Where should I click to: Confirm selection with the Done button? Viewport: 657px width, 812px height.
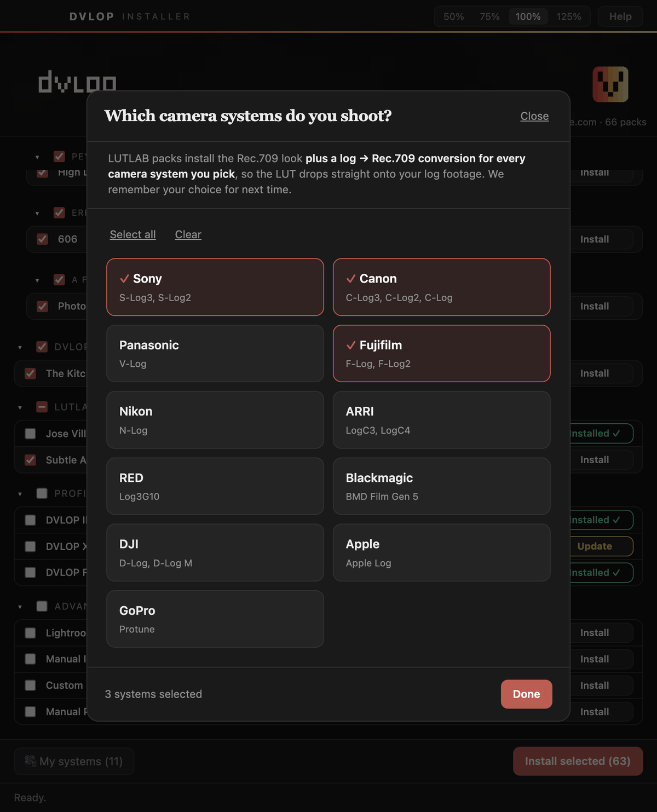coord(527,694)
